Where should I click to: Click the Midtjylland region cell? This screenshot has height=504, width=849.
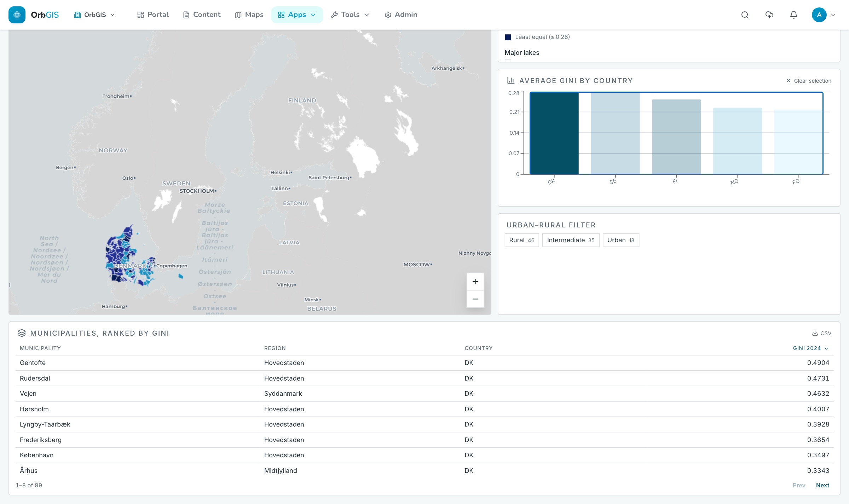coord(281,471)
